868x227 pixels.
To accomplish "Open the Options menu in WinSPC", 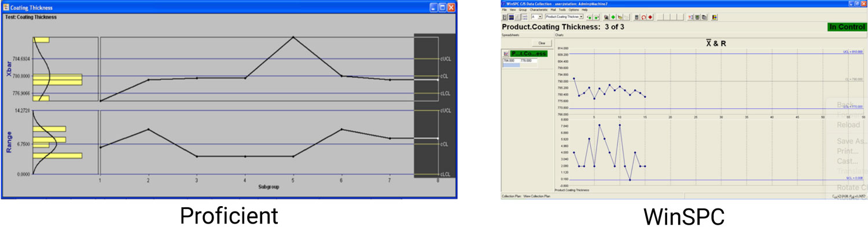I will [573, 10].
